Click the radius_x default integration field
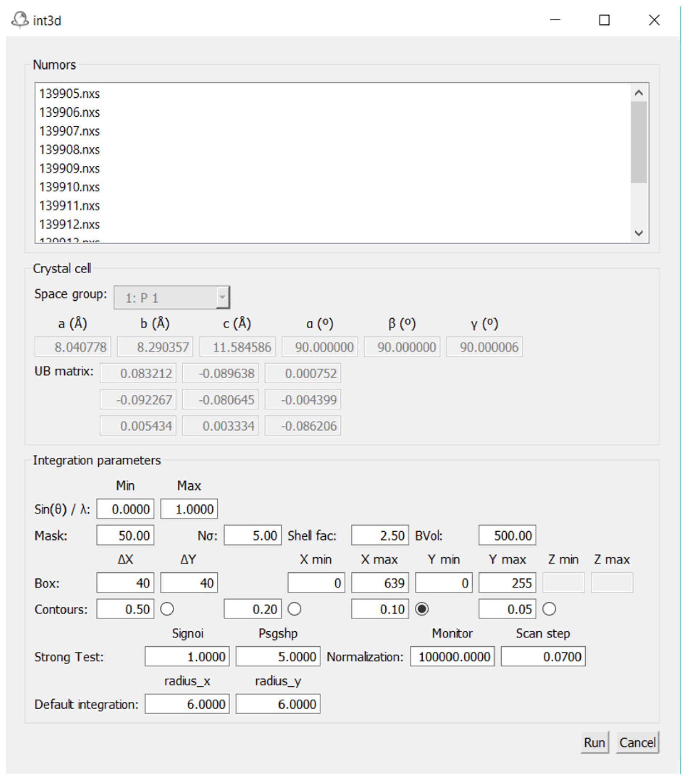 click(187, 704)
